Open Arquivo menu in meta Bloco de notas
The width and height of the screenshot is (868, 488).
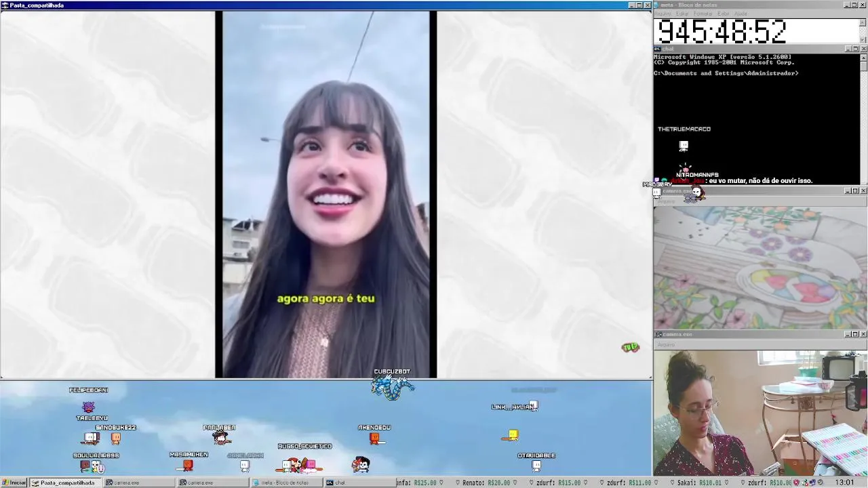[x=663, y=14]
